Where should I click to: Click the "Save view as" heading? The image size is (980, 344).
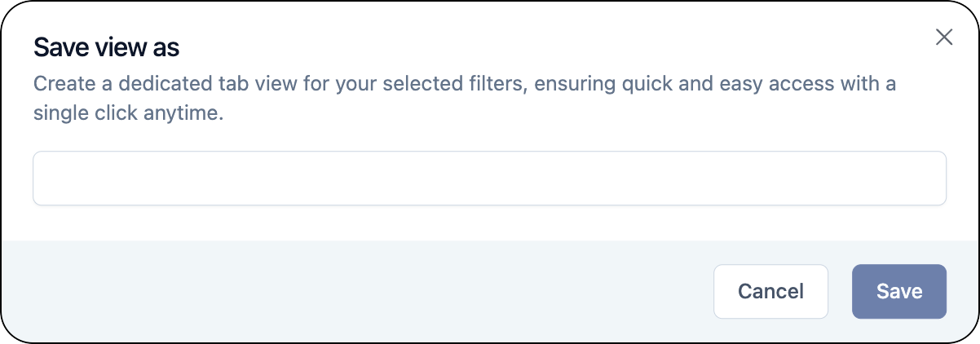106,48
